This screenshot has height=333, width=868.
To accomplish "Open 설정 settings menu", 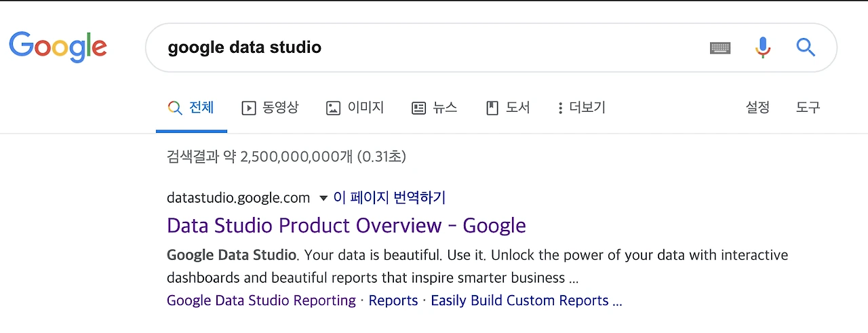I will [x=757, y=107].
